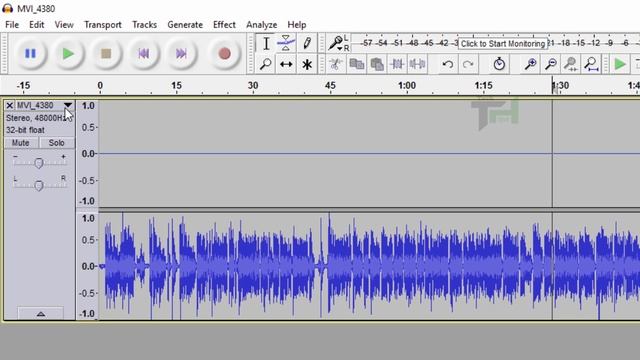Click the MVI_4380 track name label
This screenshot has width=640, height=360.
(35, 105)
